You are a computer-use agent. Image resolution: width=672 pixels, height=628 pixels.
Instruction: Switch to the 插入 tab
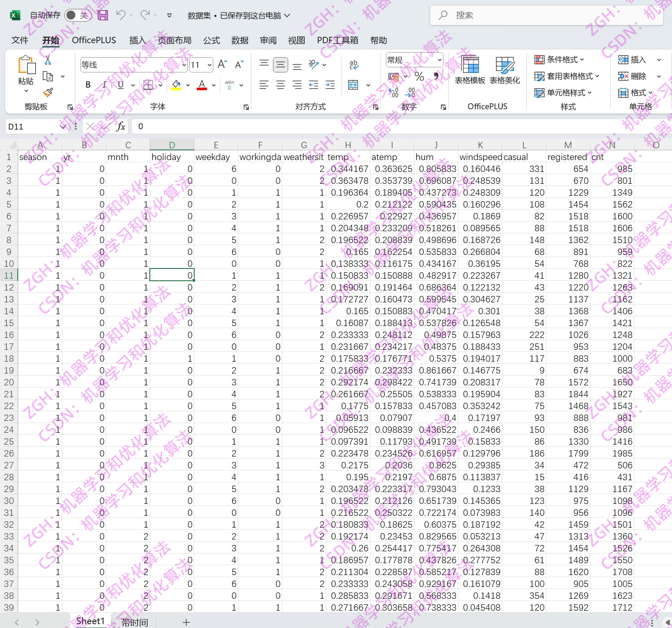click(137, 40)
